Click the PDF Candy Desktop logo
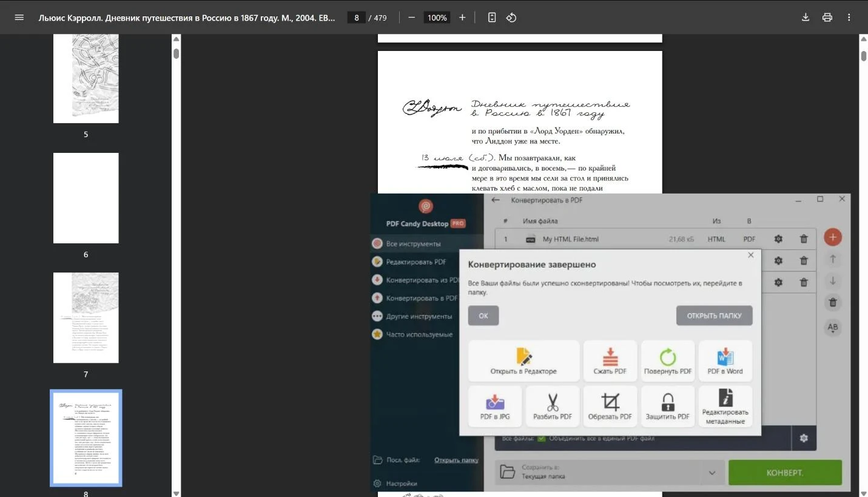This screenshot has height=497, width=868. point(426,206)
